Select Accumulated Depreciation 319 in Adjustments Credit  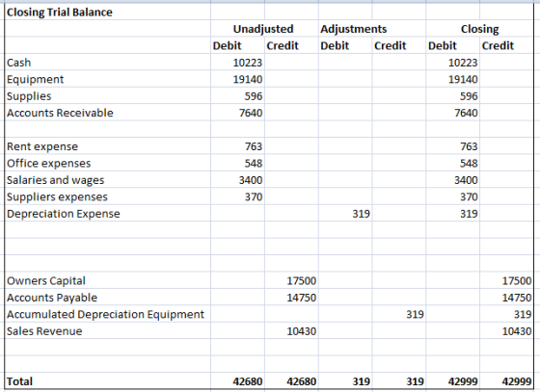click(x=415, y=315)
